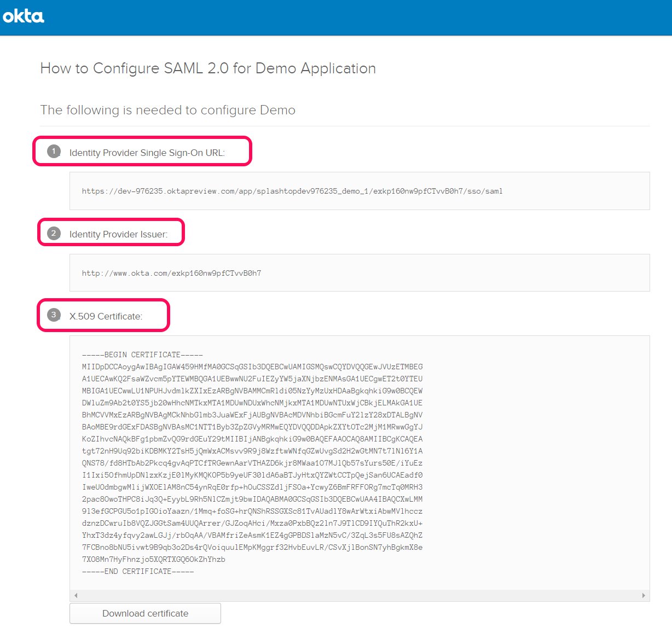The width and height of the screenshot is (672, 639).
Task: Click the Okta logo in the header
Action: [x=24, y=16]
